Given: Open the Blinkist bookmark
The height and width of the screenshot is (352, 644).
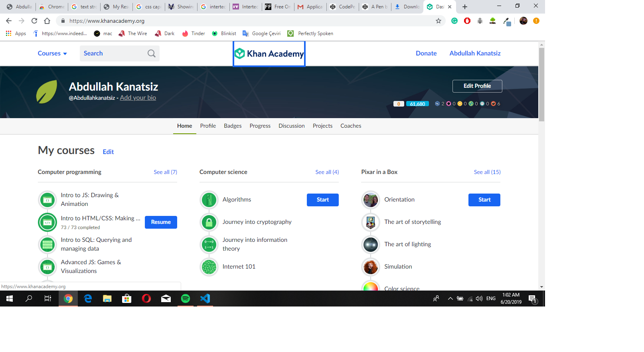Looking at the screenshot, I should (224, 34).
